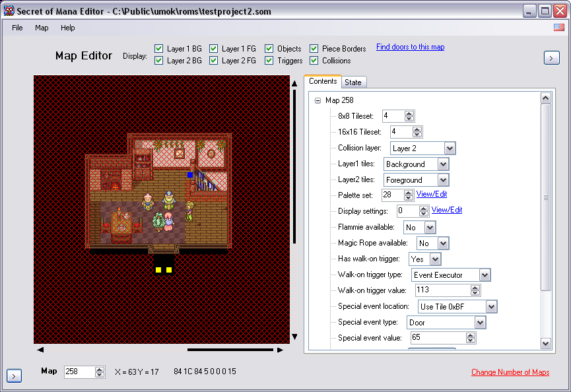Click the Palette set value field
The height and width of the screenshot is (392, 571).
pos(393,195)
